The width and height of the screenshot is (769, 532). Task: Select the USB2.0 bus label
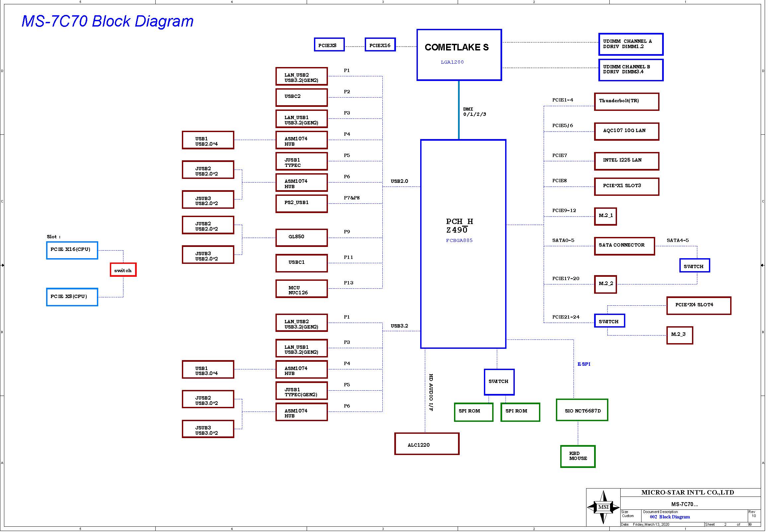(x=399, y=181)
